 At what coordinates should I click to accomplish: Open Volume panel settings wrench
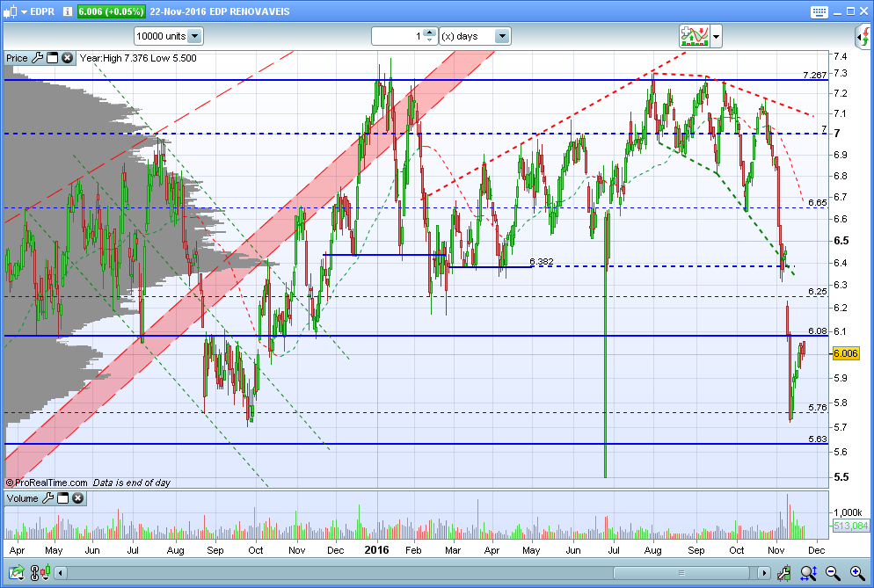pos(48,497)
